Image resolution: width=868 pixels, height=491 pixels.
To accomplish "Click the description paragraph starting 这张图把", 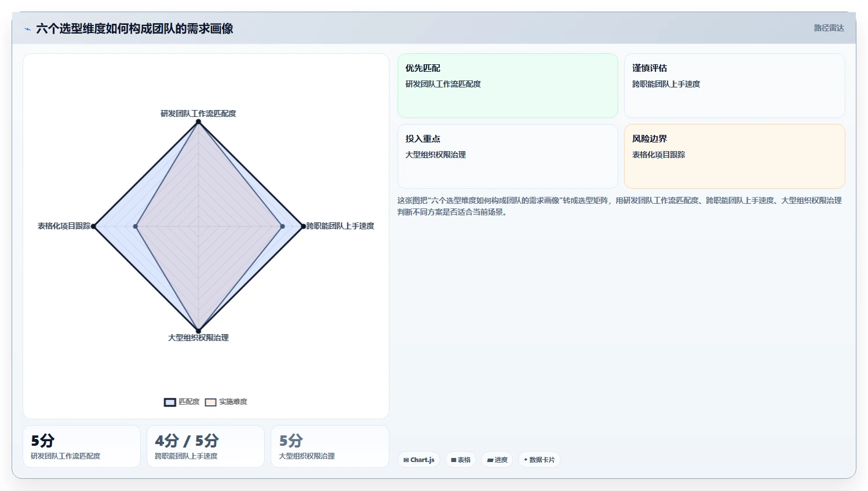I will [x=619, y=206].
